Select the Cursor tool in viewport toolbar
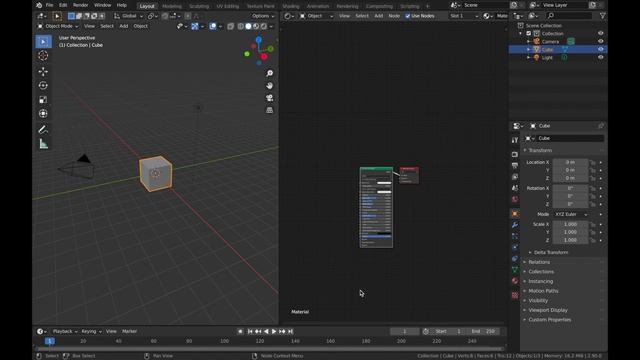The height and width of the screenshot is (360, 640). coord(43,56)
